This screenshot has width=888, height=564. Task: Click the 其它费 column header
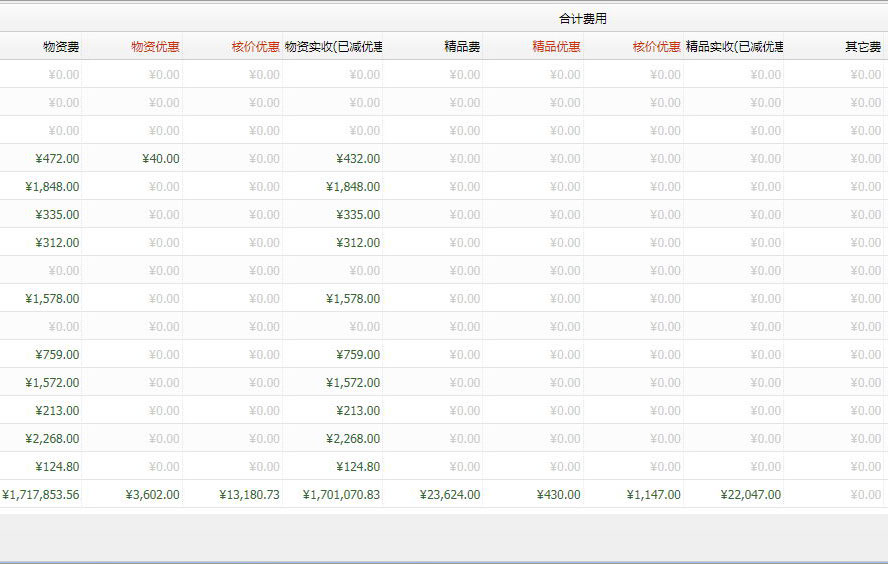tap(863, 47)
